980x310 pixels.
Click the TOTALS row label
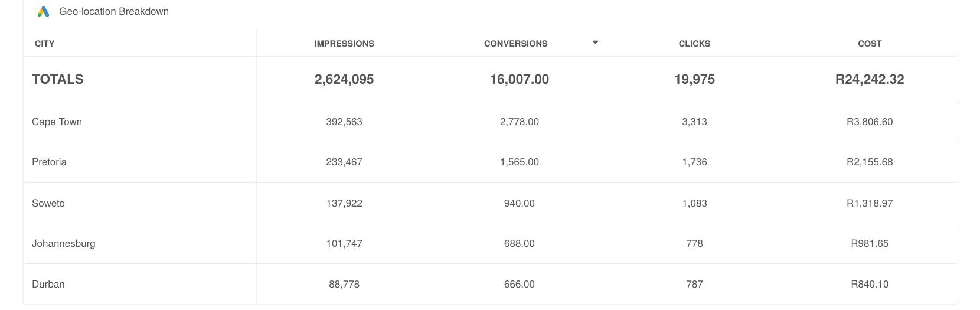[x=58, y=79]
